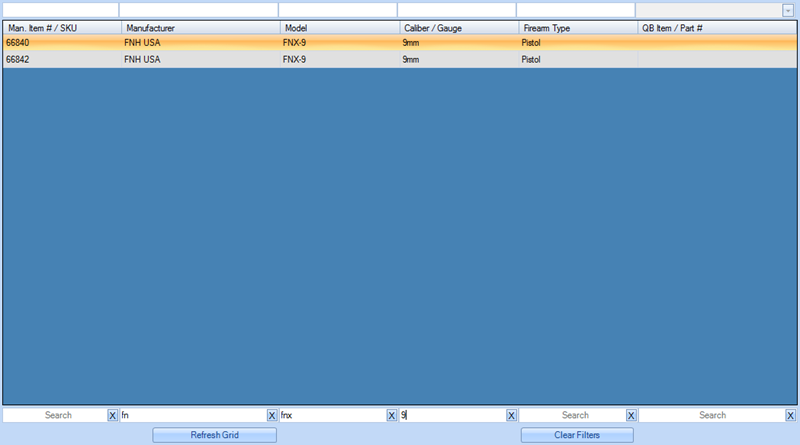Select SKU cell 66842
Image resolution: width=800 pixels, height=445 pixels.
coord(62,60)
